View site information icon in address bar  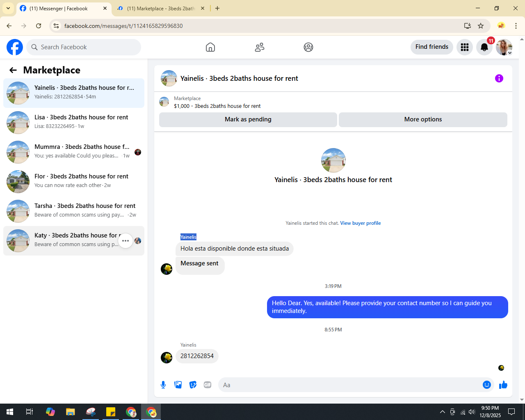point(57,26)
